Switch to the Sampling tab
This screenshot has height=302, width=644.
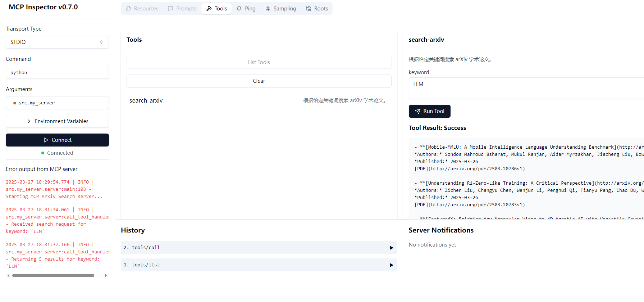281,9
